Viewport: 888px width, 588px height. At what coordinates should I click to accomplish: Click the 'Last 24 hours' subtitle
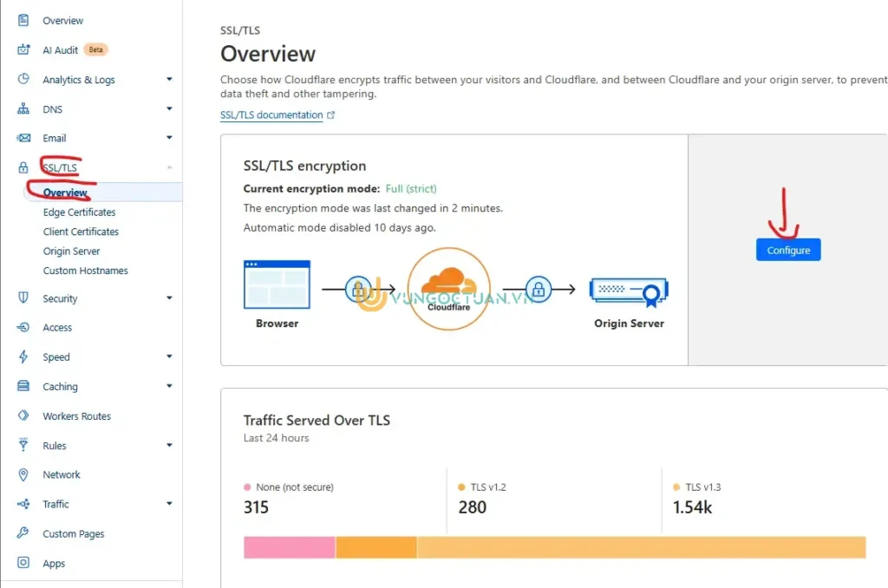tap(277, 438)
